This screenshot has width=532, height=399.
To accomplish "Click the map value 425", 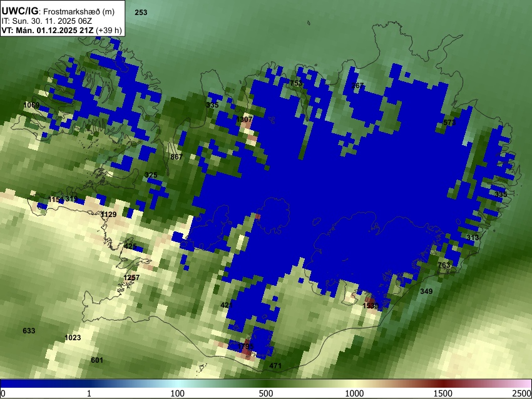I will pyautogui.click(x=130, y=246).
